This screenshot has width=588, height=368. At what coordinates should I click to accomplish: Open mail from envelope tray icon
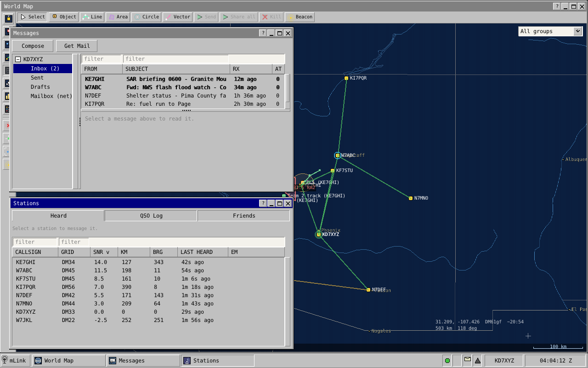point(467,360)
